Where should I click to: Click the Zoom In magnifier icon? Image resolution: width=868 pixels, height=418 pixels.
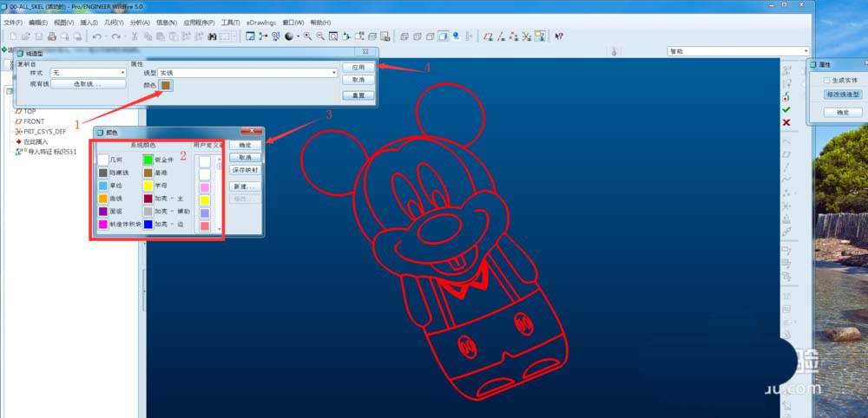307,36
